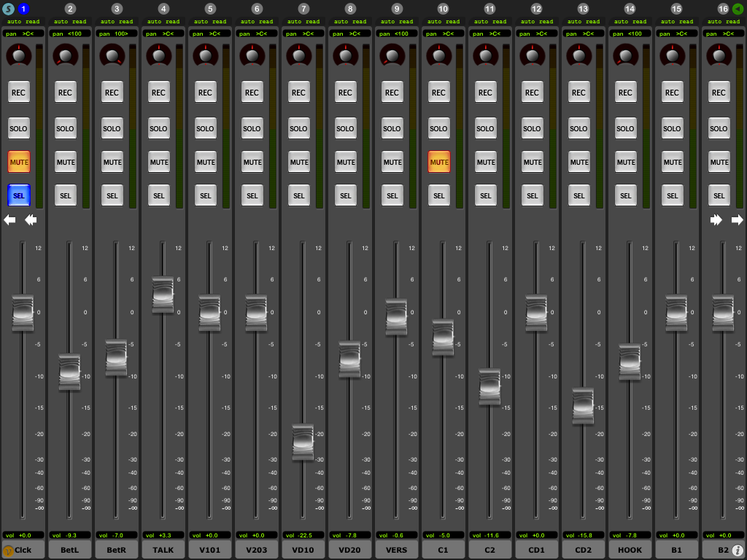This screenshot has width=747, height=560.
Task: Open the auto read mode on channel 5
Action: (x=210, y=22)
